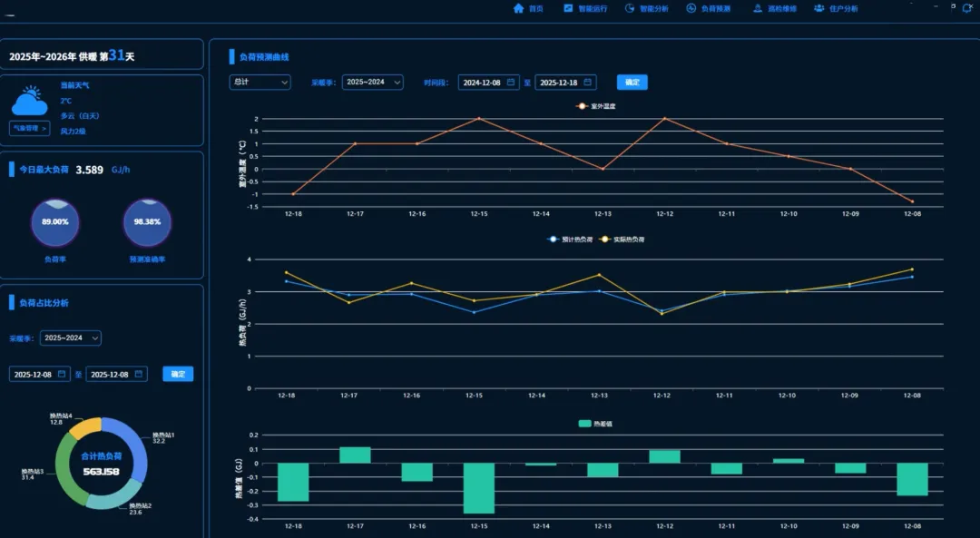Click the 多云（白天） weather text

(79, 115)
